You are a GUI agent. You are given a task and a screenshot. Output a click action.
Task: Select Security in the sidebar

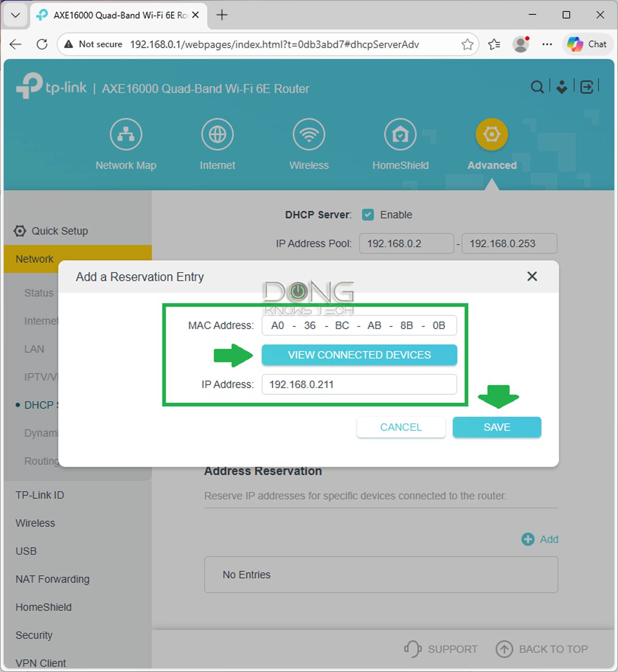[33, 635]
